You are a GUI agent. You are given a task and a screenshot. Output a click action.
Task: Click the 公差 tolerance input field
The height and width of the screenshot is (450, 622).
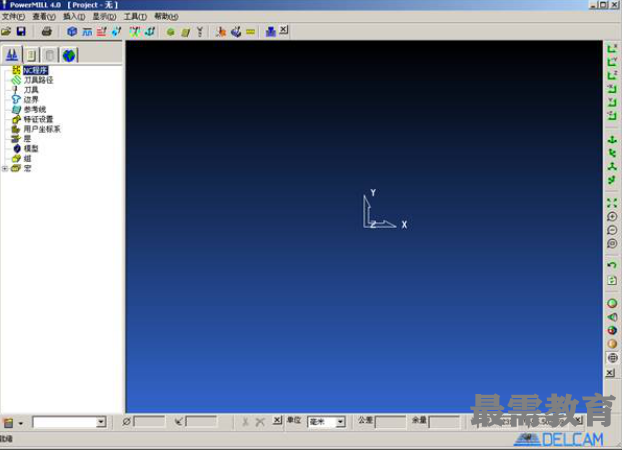[x=390, y=422]
